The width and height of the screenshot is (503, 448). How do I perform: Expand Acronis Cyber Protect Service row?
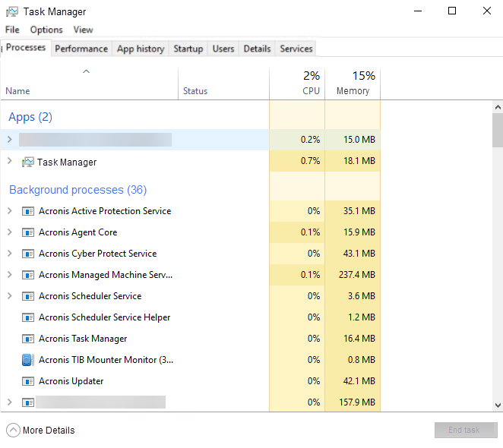[10, 254]
